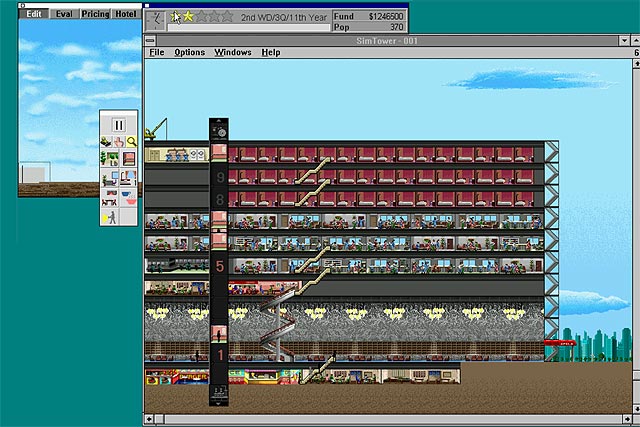Click the third grey rating star
The height and width of the screenshot is (427, 640).
(201, 16)
